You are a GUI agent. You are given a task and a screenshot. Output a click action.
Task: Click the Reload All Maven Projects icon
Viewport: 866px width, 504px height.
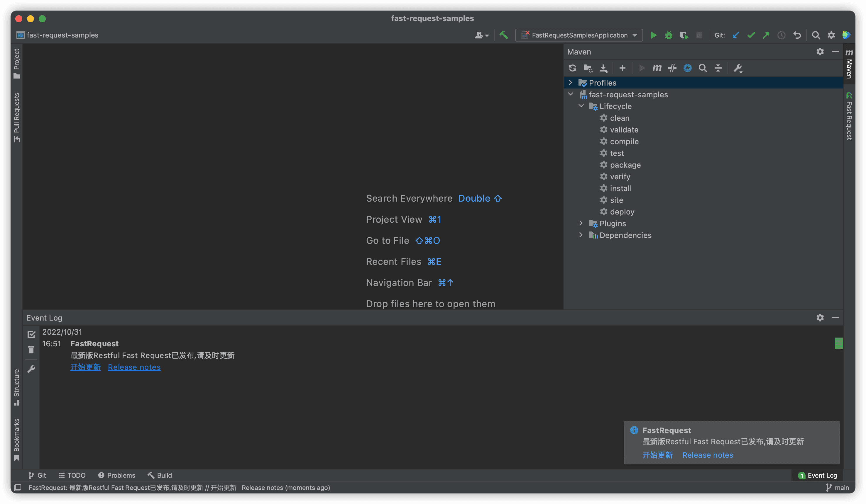pyautogui.click(x=573, y=68)
